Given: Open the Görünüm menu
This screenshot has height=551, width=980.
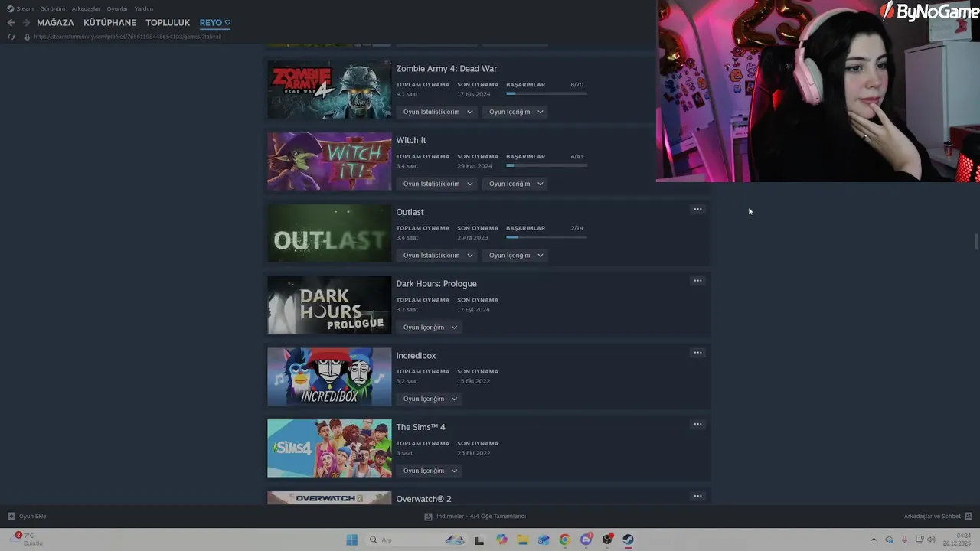Looking at the screenshot, I should point(53,8).
